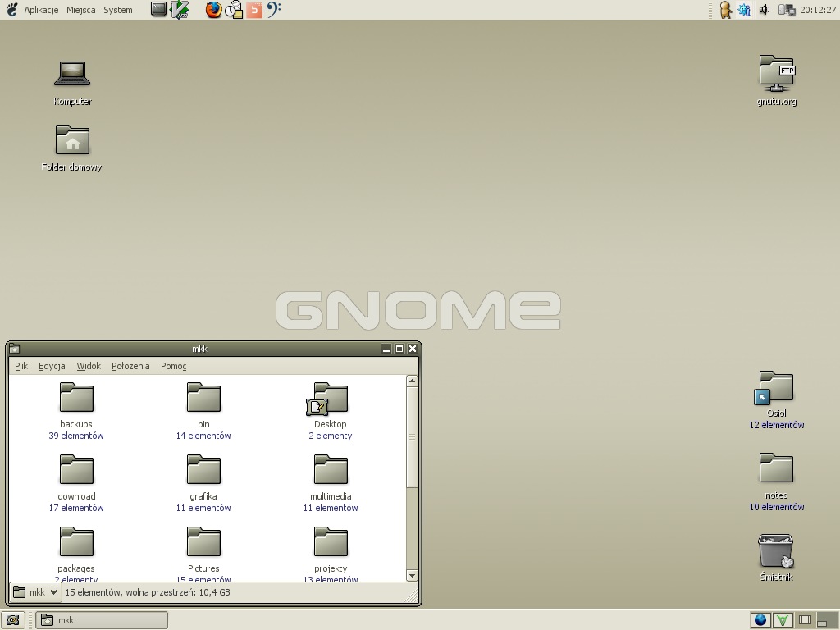Open the Edycja menu in mkk window
Screen dimensions: 840x630
(52, 366)
